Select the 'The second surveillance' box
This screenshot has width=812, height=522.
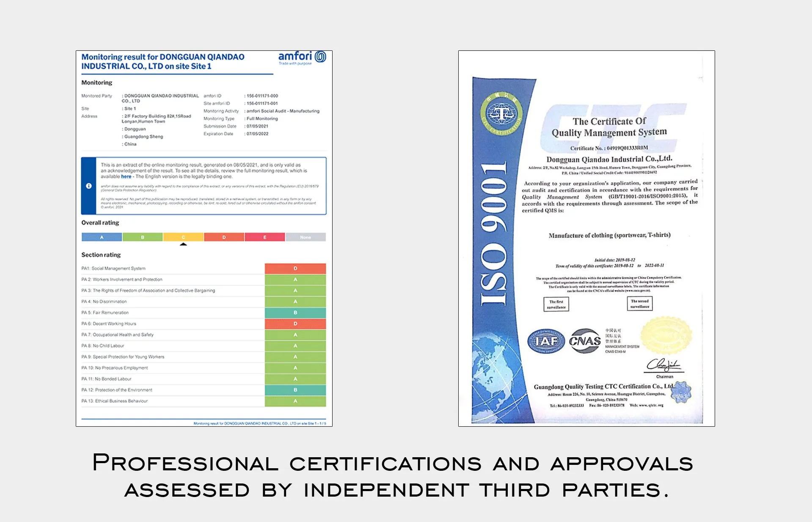(x=640, y=304)
